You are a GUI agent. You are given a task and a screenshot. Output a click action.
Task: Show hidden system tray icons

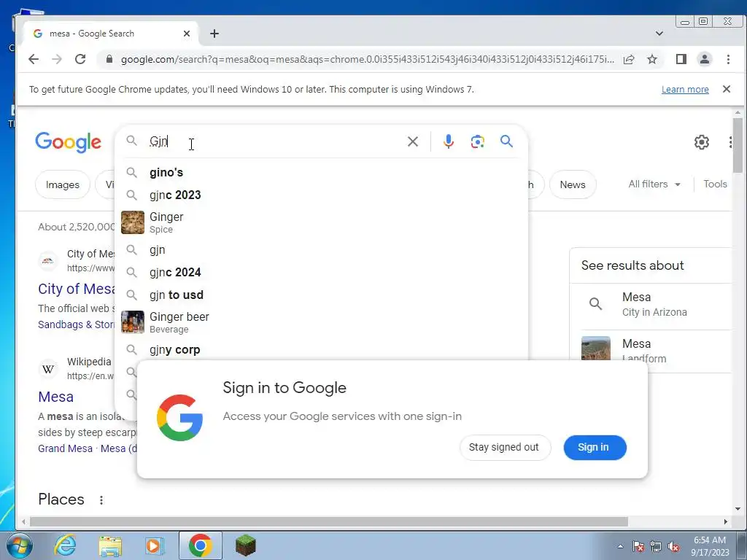pyautogui.click(x=620, y=547)
